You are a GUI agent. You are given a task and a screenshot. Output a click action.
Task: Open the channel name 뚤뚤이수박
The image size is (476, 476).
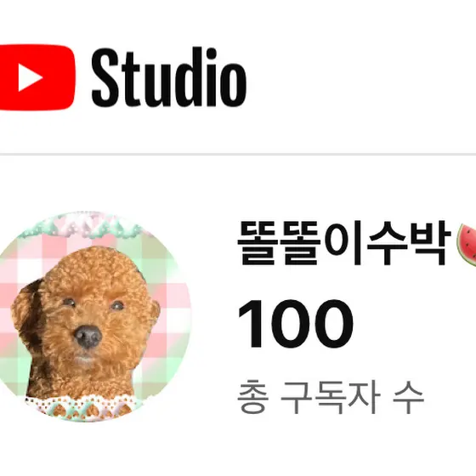(344, 243)
